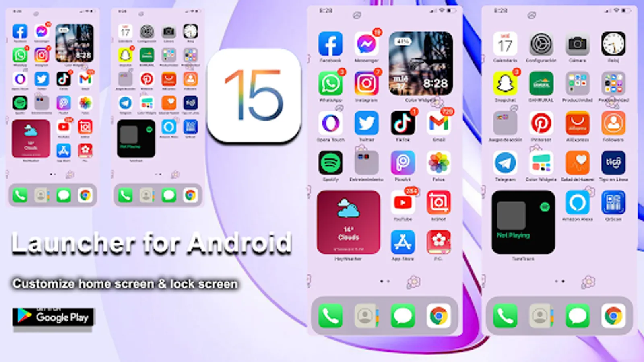Launch YouTube on the large home screen
This screenshot has width=644, height=362.
pyautogui.click(x=402, y=203)
